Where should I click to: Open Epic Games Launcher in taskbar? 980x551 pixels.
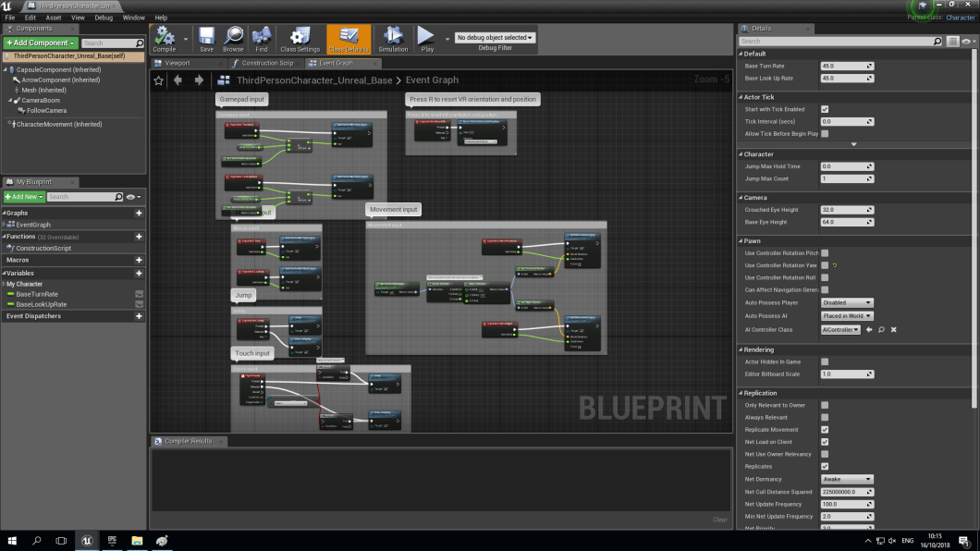coord(112,541)
